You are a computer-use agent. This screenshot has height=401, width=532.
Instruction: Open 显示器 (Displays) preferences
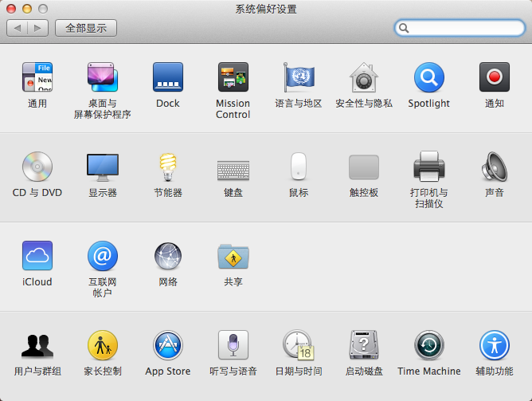tap(103, 167)
